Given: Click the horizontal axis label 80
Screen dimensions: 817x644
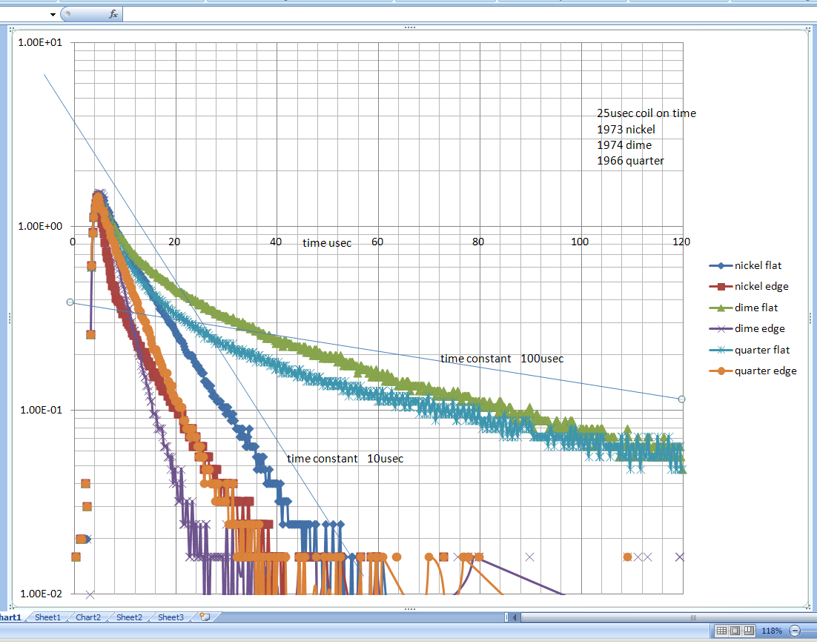Looking at the screenshot, I should click(x=478, y=242).
